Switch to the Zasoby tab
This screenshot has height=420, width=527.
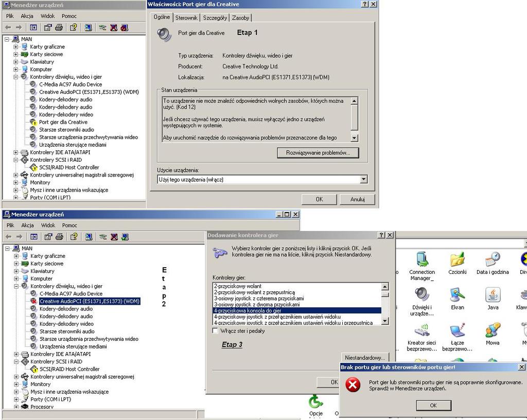coord(240,18)
